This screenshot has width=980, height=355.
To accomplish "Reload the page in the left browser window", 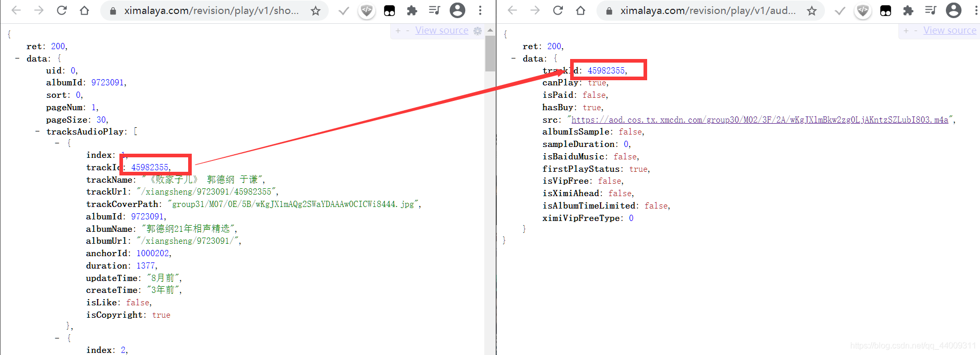I will click(x=62, y=10).
